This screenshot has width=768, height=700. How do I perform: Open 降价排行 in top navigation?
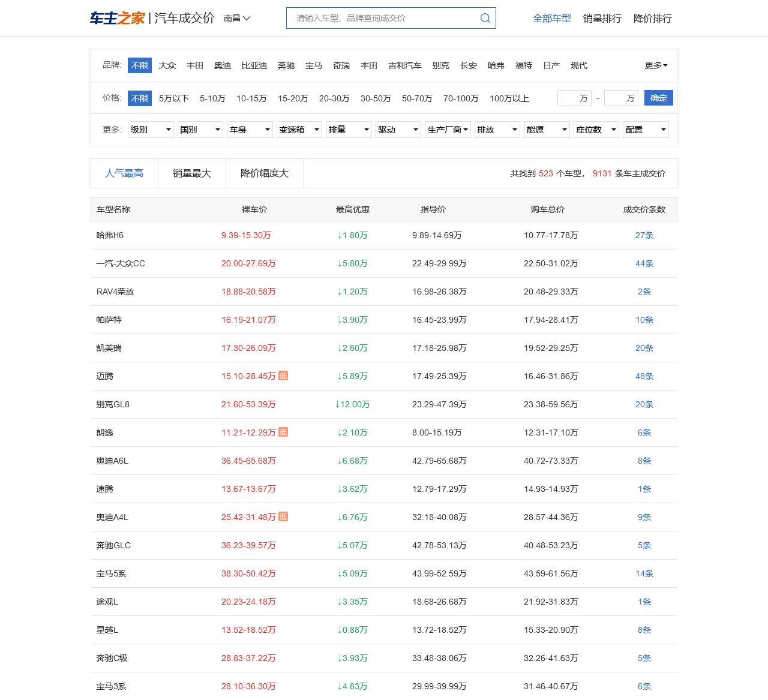[x=653, y=19]
